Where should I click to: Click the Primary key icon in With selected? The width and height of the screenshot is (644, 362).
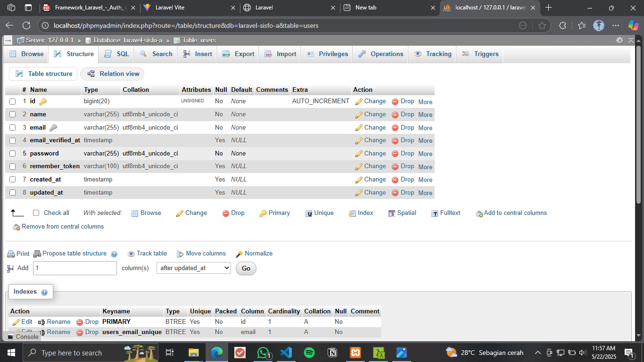click(263, 214)
